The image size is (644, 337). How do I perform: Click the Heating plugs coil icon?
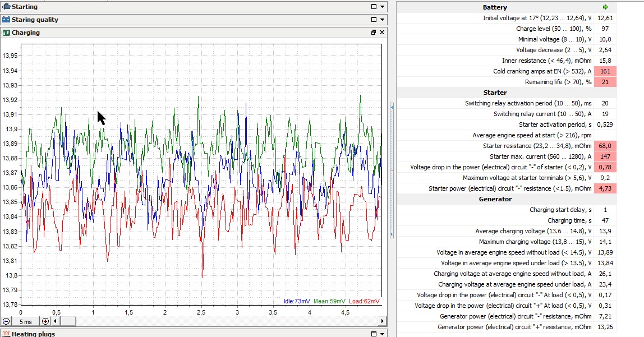click(x=6, y=334)
